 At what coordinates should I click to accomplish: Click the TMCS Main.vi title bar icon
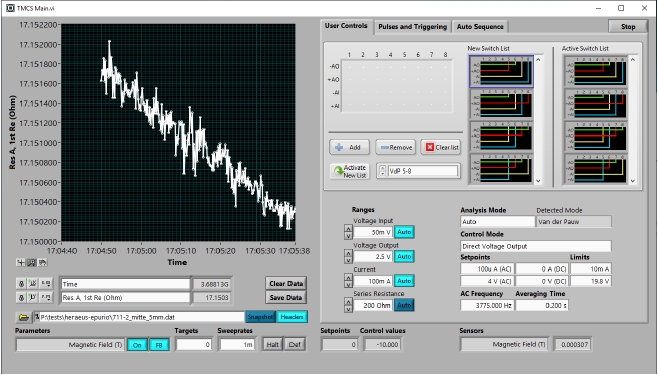click(x=10, y=8)
